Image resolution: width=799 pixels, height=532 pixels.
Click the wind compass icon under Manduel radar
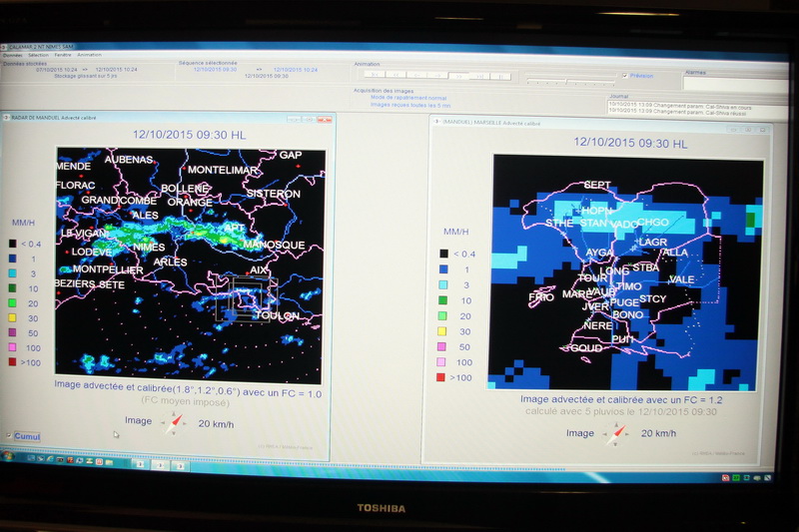[x=173, y=422]
